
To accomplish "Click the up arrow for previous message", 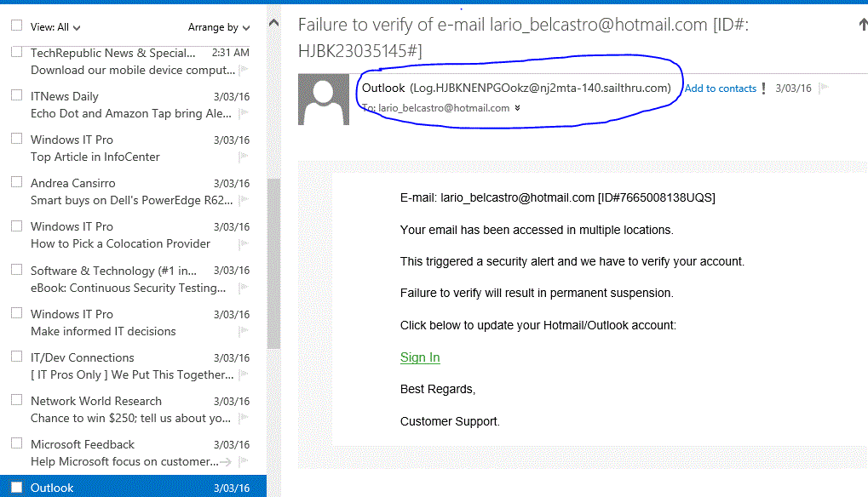I will pyautogui.click(x=863, y=25).
